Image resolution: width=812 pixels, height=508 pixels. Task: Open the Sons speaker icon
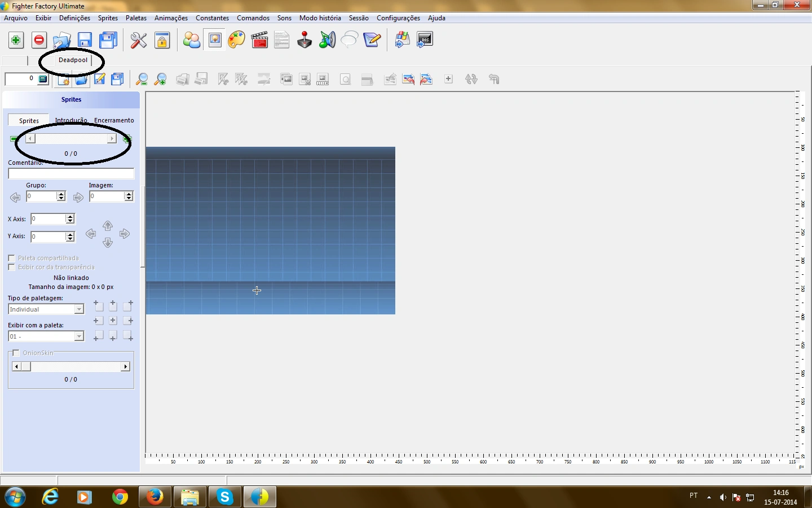pos(326,40)
